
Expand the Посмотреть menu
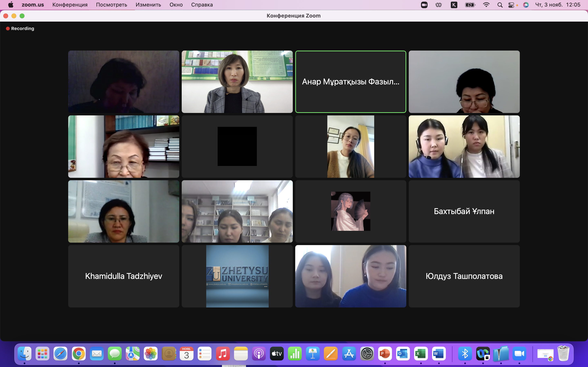[111, 5]
